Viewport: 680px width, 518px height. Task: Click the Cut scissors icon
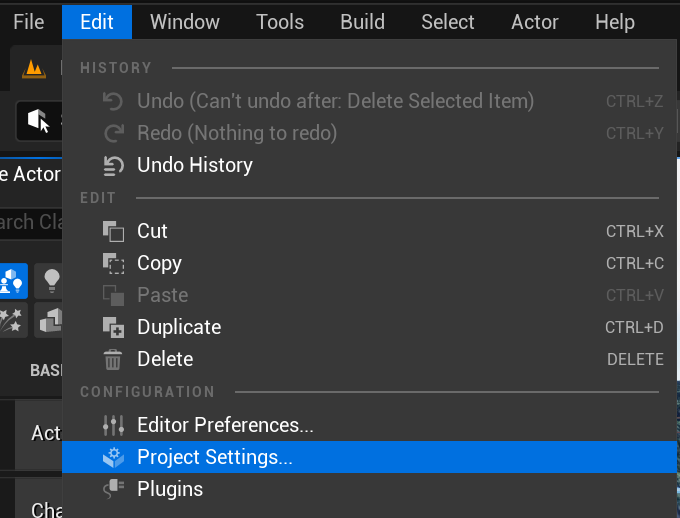pos(114,231)
